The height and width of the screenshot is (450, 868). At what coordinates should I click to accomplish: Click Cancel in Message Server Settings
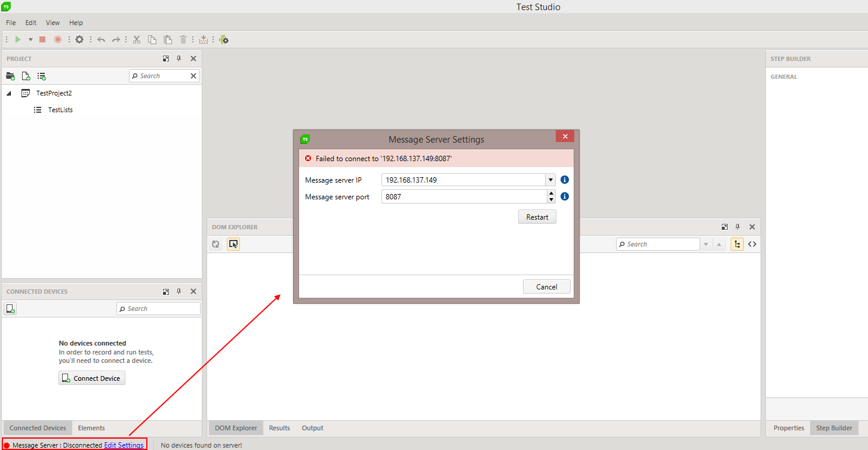[547, 286]
